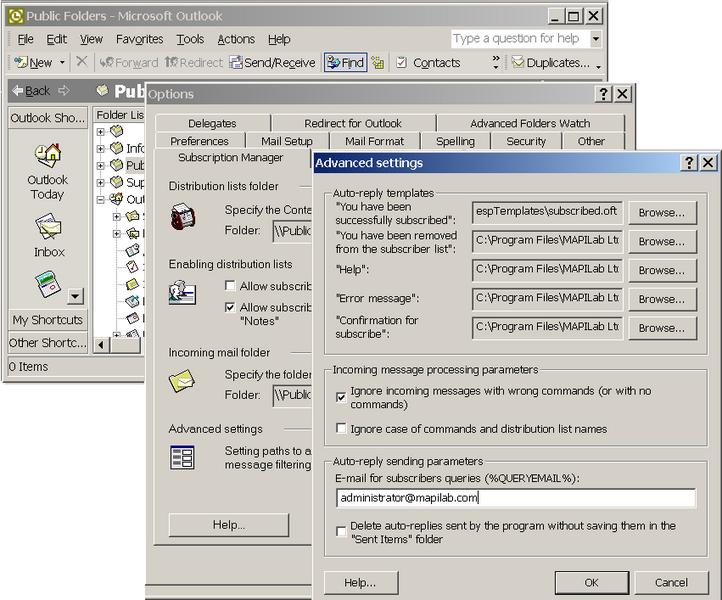Open the Edit menu
This screenshot has height=600, width=722.
(x=57, y=39)
